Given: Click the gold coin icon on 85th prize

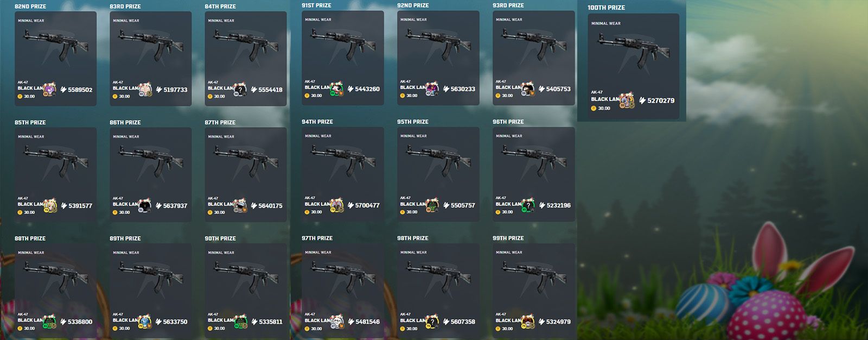Looking at the screenshot, I should pyautogui.click(x=20, y=212).
